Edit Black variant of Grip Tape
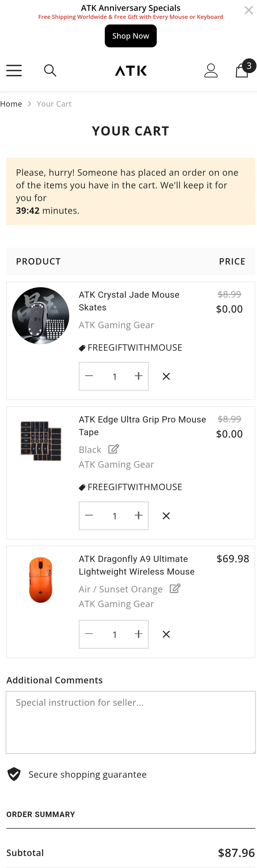The height and width of the screenshot is (868, 257). (114, 449)
